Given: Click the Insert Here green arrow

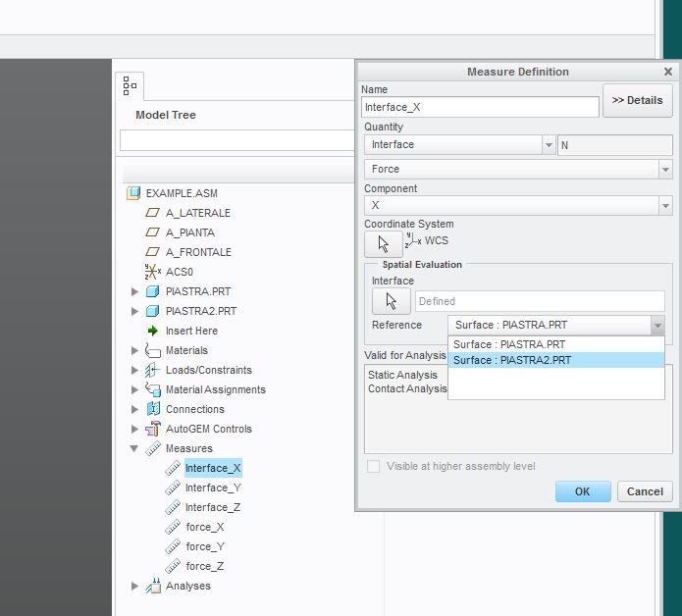Looking at the screenshot, I should click(152, 331).
